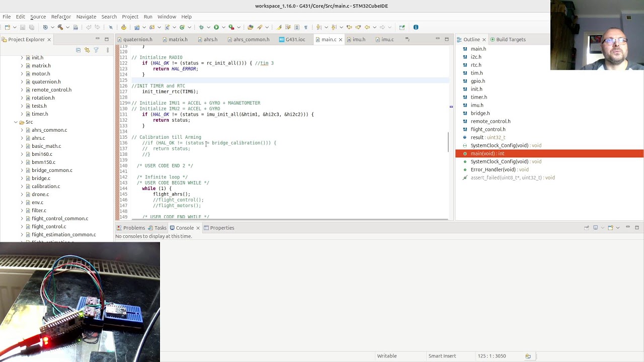Viewport: 644px width, 362px height.
Task: Click the editor vertical scrollbar
Action: tap(448, 142)
